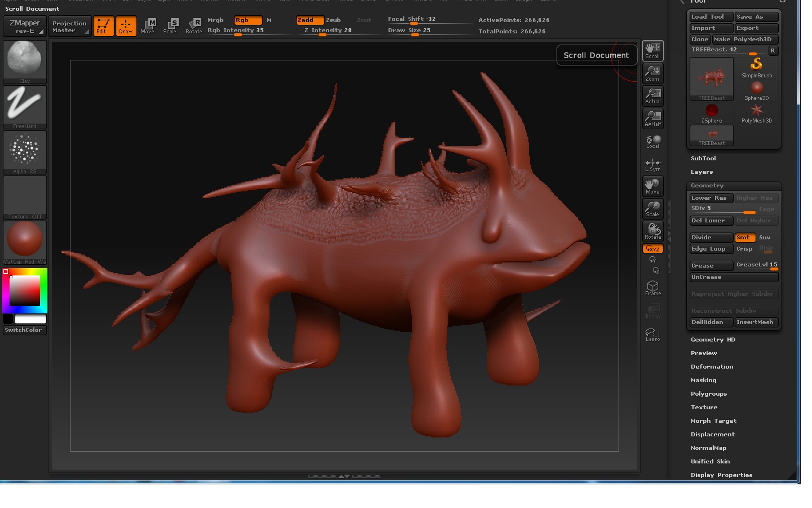Toggle the Draw mode button

[126, 26]
